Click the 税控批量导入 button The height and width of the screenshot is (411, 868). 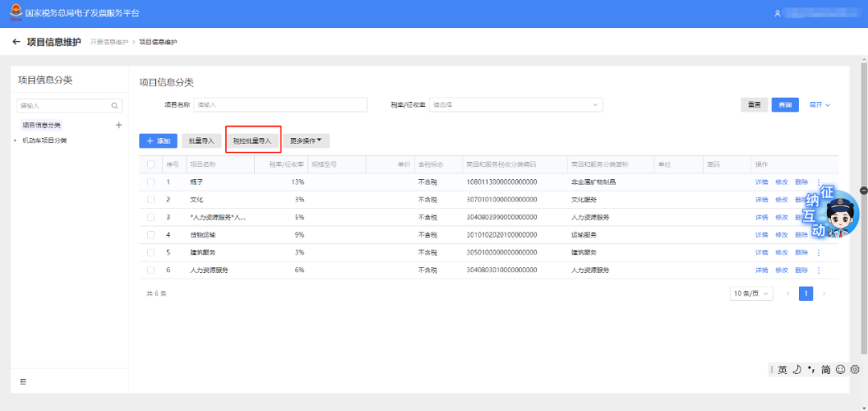(252, 140)
